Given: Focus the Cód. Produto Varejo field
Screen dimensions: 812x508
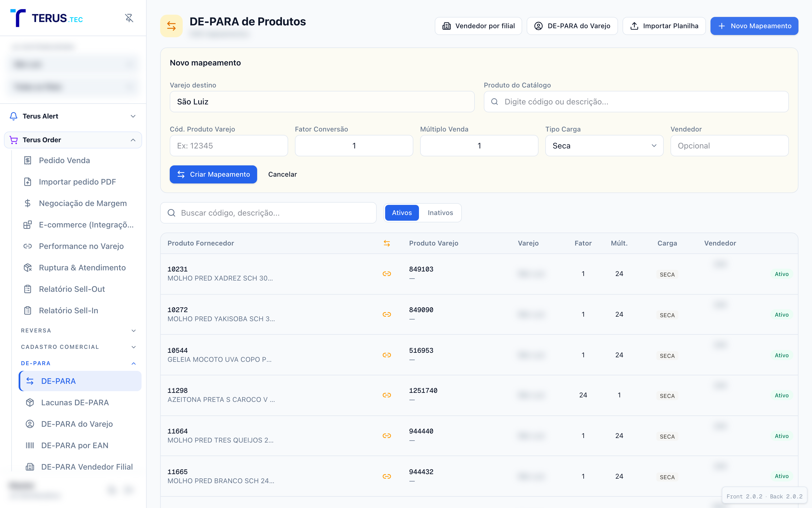Looking at the screenshot, I should [229, 146].
